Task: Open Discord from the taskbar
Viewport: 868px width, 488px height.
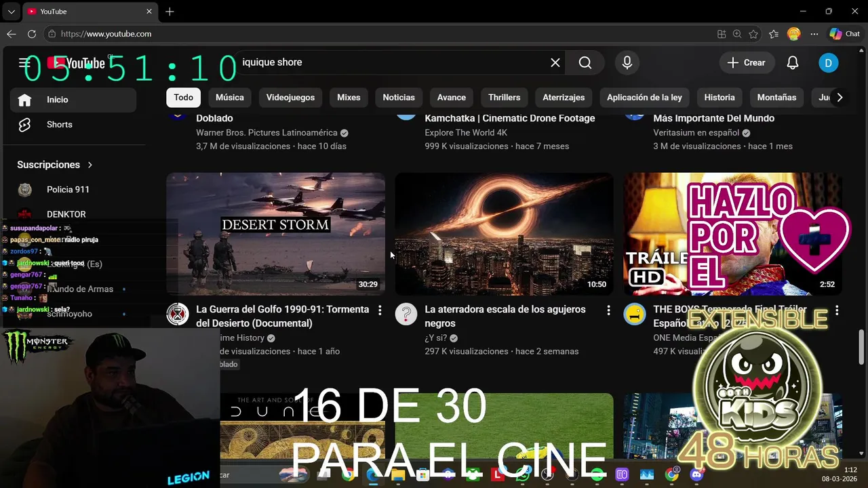Action: coord(696,474)
